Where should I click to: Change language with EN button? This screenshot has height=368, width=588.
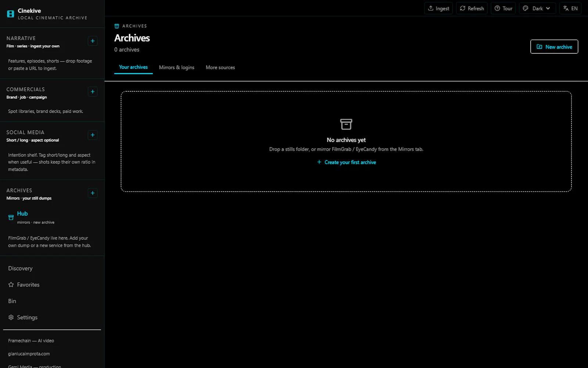570,8
